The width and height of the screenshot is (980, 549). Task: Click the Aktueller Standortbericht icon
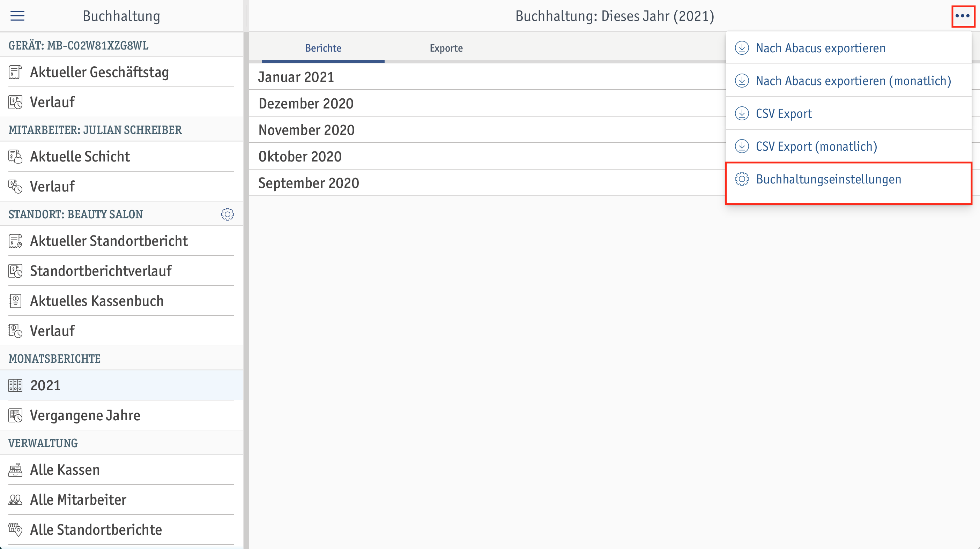15,241
